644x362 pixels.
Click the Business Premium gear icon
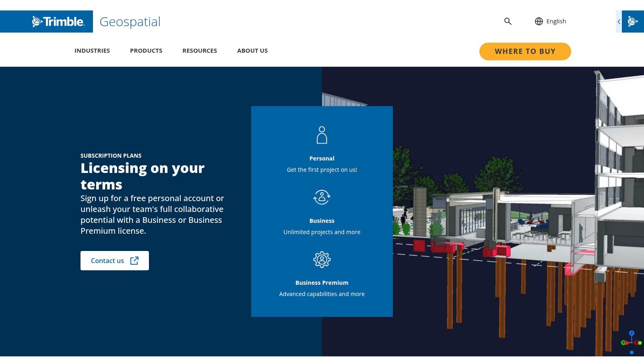322,259
